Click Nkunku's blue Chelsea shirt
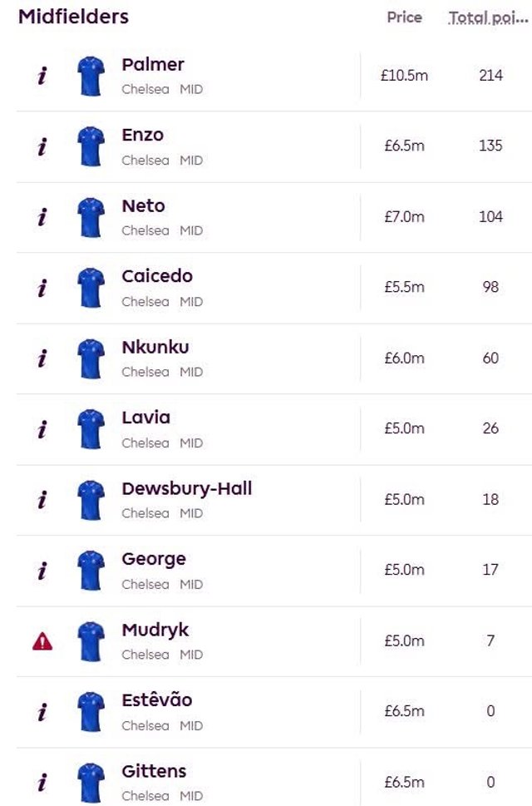The height and width of the screenshot is (806, 532). [x=91, y=358]
